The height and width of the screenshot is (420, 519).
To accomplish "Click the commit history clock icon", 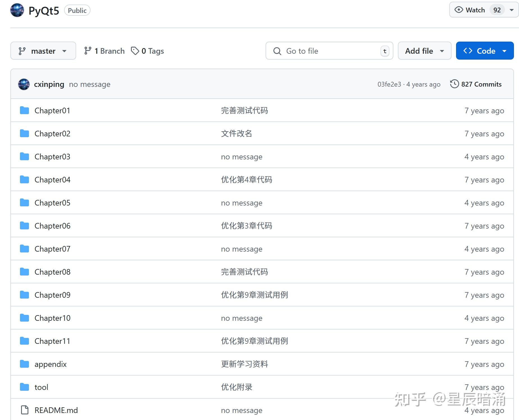I will tap(454, 84).
